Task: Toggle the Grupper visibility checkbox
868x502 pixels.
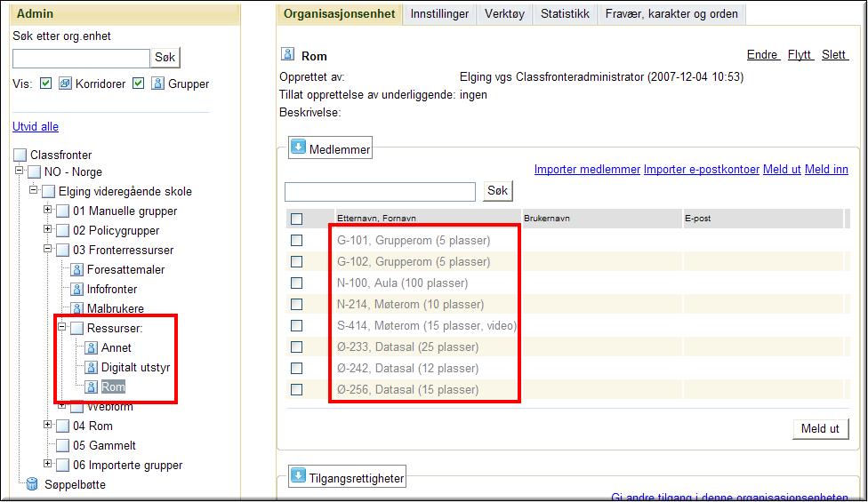Action: (x=139, y=83)
